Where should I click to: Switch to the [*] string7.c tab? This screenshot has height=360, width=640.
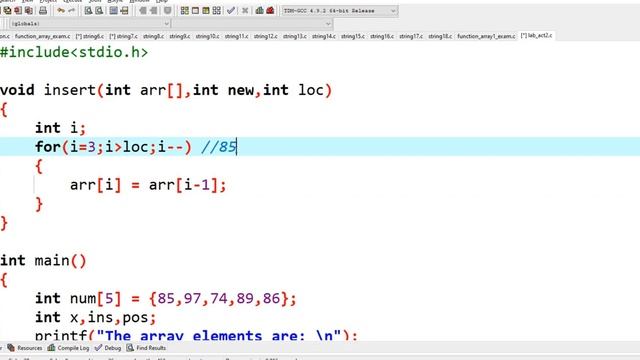coord(124,36)
